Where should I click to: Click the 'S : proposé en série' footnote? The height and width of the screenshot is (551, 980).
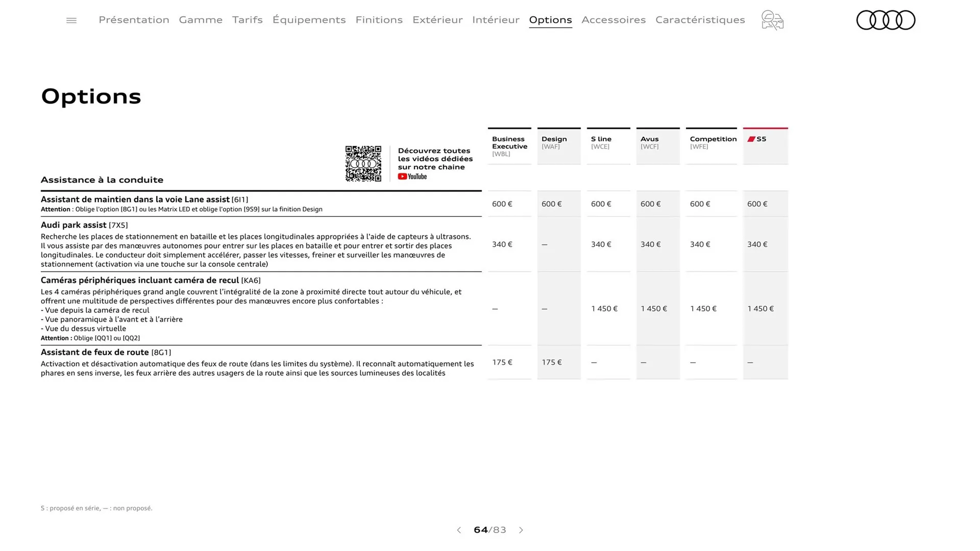click(x=96, y=508)
